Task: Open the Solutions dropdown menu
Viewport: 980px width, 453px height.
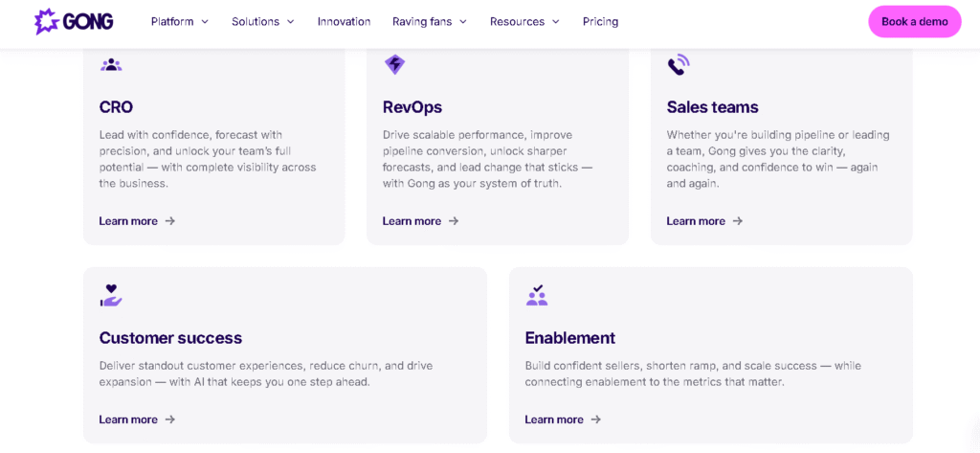Action: [x=263, y=21]
